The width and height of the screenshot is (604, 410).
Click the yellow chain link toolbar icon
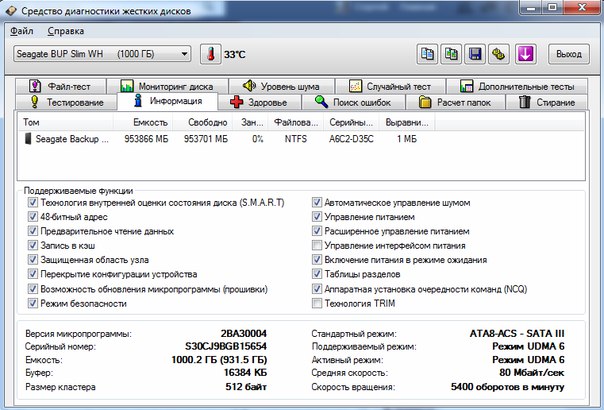[x=500, y=53]
